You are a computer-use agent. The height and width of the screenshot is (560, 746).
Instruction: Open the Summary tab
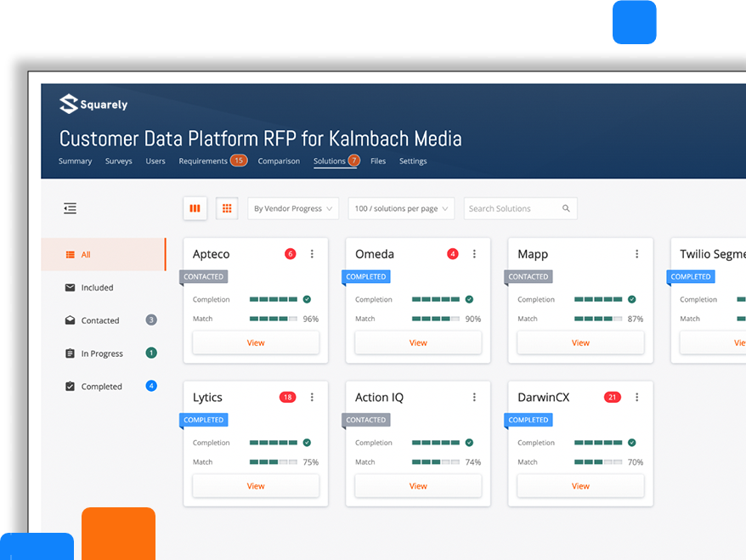point(75,161)
